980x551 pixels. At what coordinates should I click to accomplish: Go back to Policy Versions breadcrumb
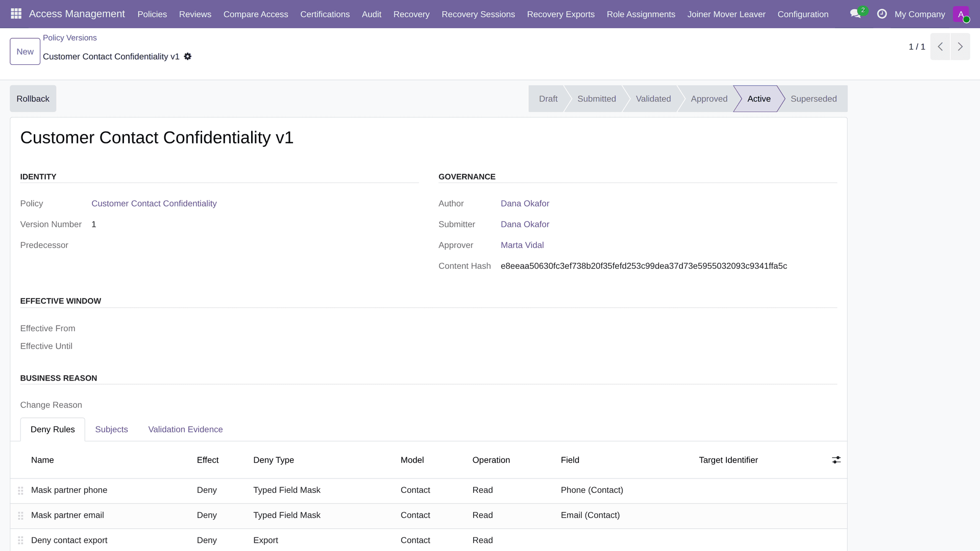70,38
